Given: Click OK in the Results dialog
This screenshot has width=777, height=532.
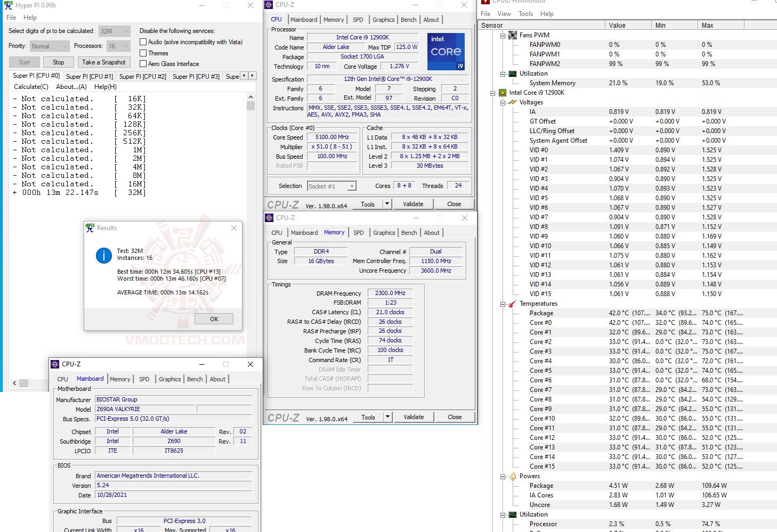Looking at the screenshot, I should tap(214, 319).
